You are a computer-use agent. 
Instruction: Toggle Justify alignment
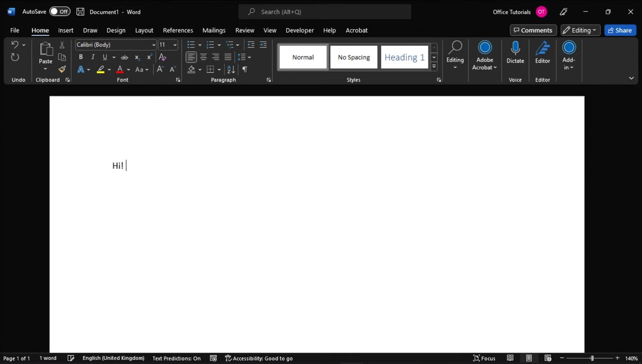[x=228, y=57]
